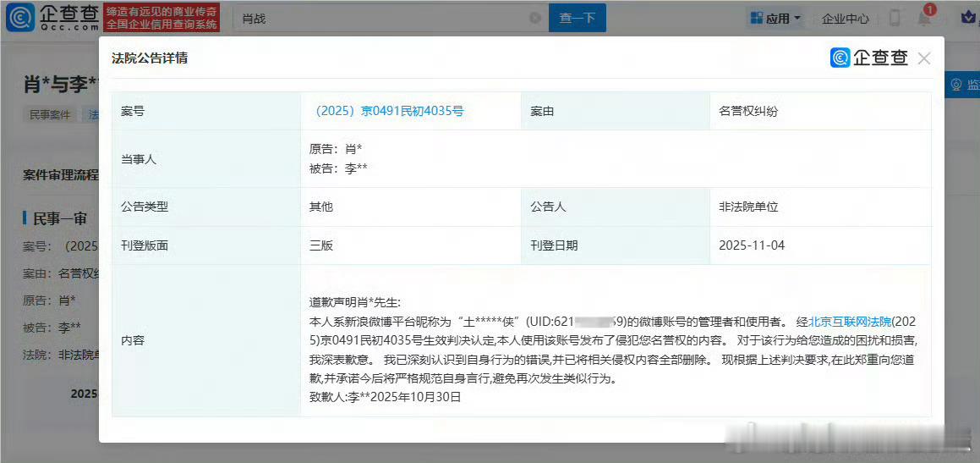The image size is (980, 463).
Task: Click the VIP crown icon in the header
Action: tap(968, 19)
